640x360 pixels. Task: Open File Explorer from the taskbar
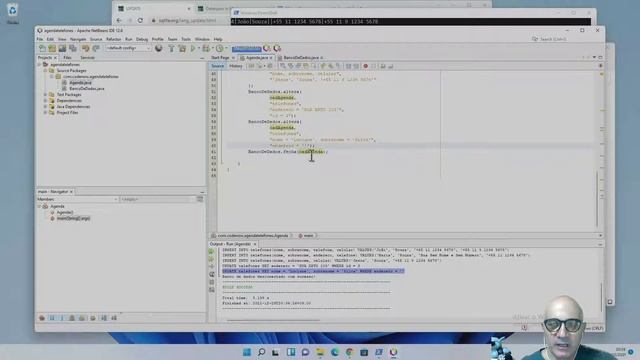(320, 352)
